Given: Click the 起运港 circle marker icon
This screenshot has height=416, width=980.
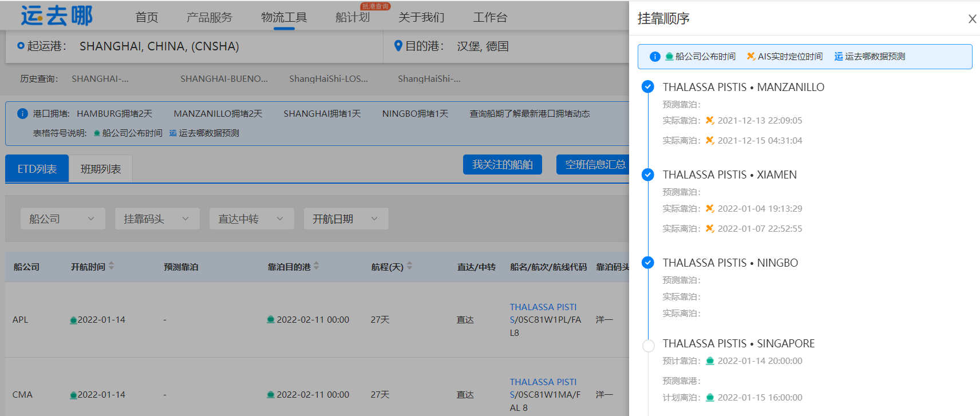Looking at the screenshot, I should pyautogui.click(x=21, y=46).
